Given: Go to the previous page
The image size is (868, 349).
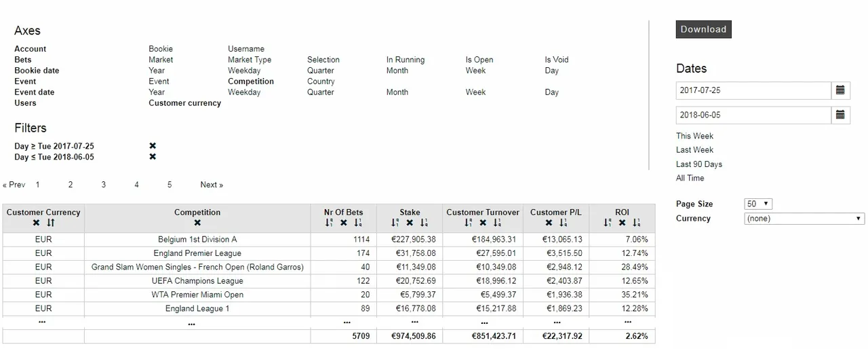Looking at the screenshot, I should [x=14, y=185].
